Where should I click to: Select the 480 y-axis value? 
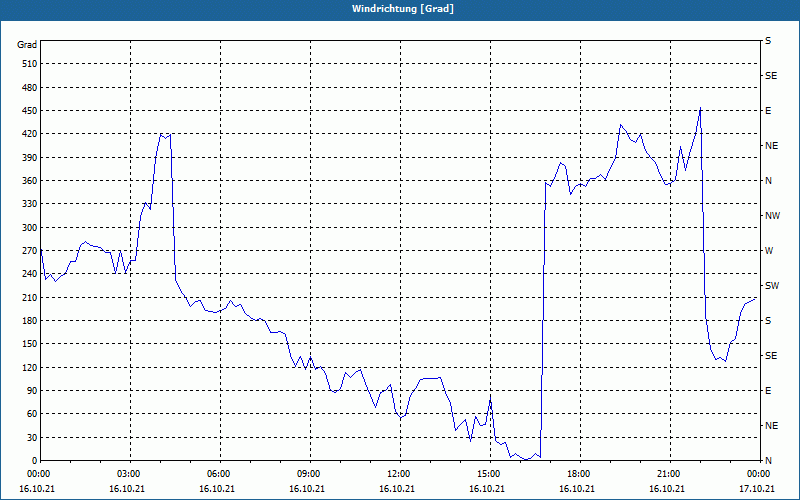[x=30, y=87]
